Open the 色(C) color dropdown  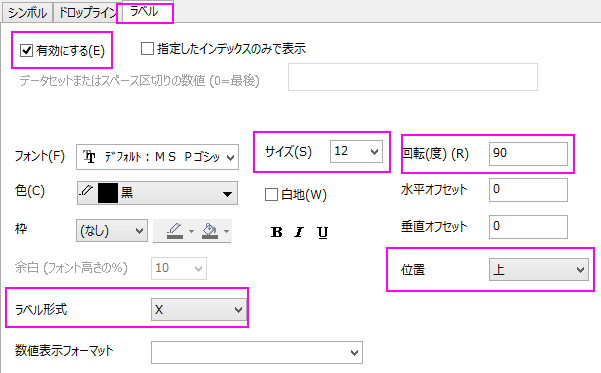[157, 193]
